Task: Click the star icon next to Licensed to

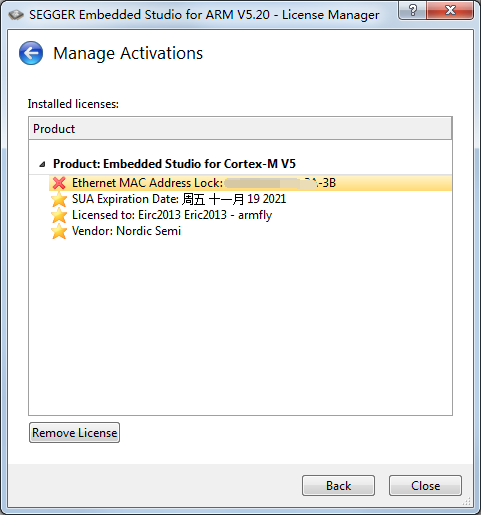Action: [x=59, y=215]
